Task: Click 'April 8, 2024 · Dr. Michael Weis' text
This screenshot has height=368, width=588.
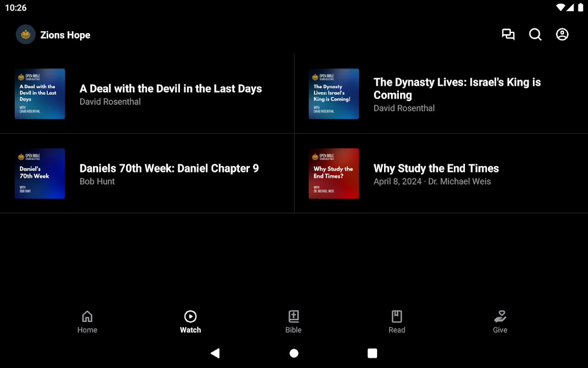Action: (x=432, y=182)
